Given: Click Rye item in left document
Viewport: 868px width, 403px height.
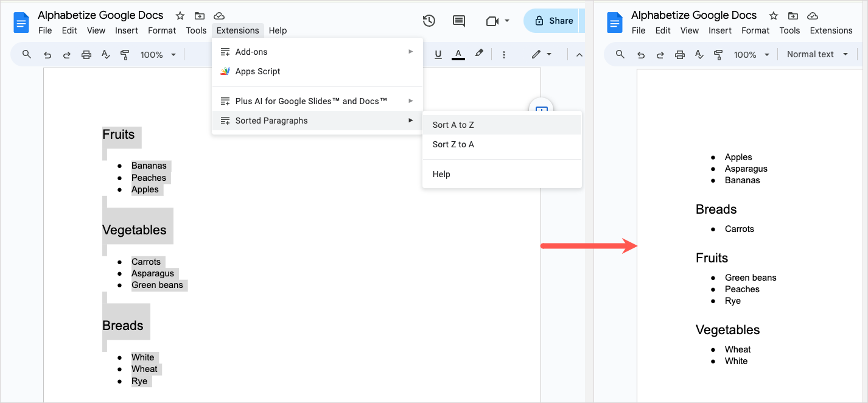Looking at the screenshot, I should [139, 381].
